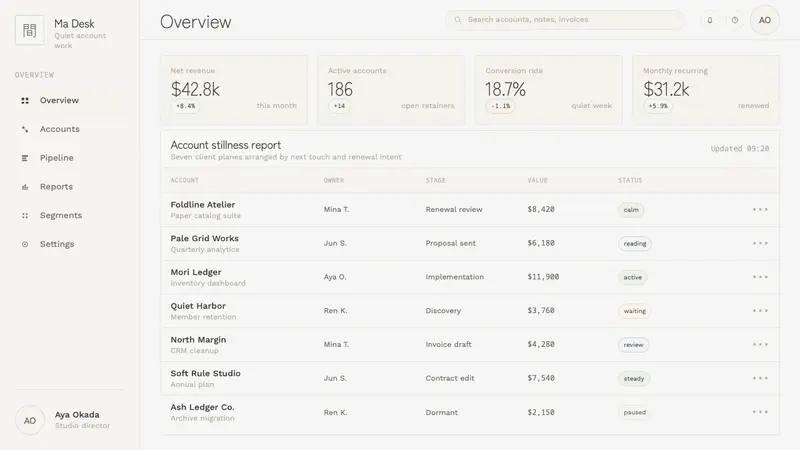Open more options for Ash Ledger Co. row
This screenshot has height=450, width=800.
click(760, 412)
